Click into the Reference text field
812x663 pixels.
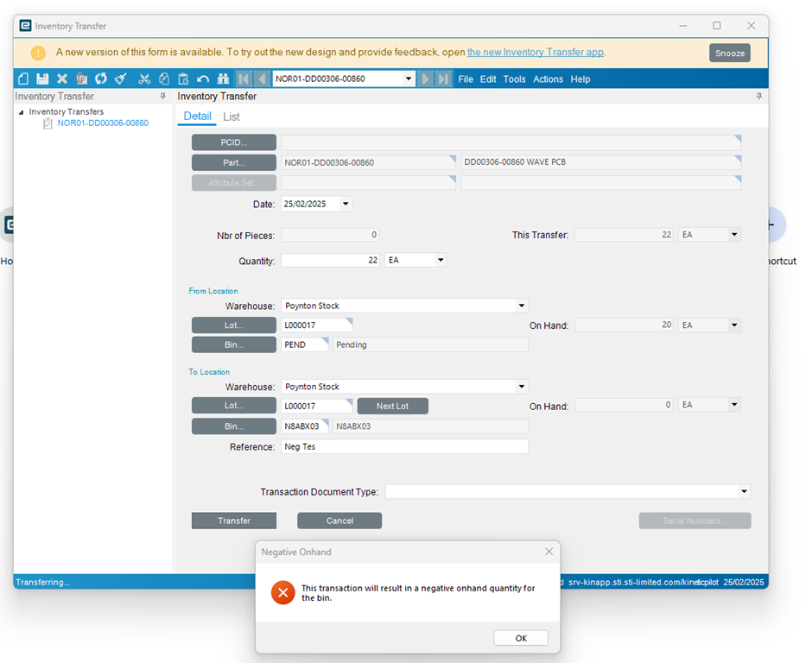coord(404,446)
